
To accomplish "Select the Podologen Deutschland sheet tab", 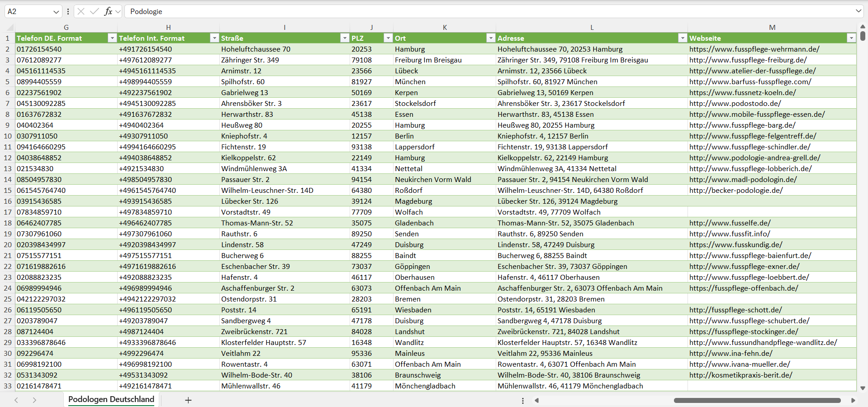I will [111, 399].
